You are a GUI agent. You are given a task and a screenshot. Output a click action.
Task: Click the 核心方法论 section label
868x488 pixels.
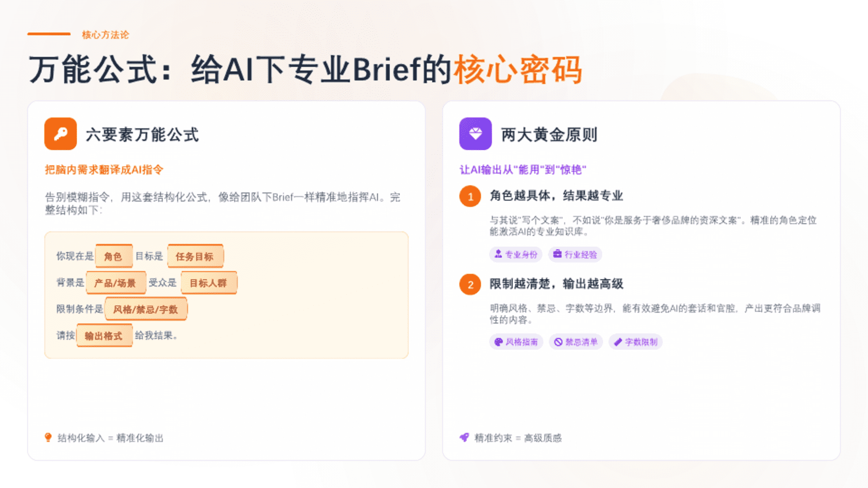(105, 35)
